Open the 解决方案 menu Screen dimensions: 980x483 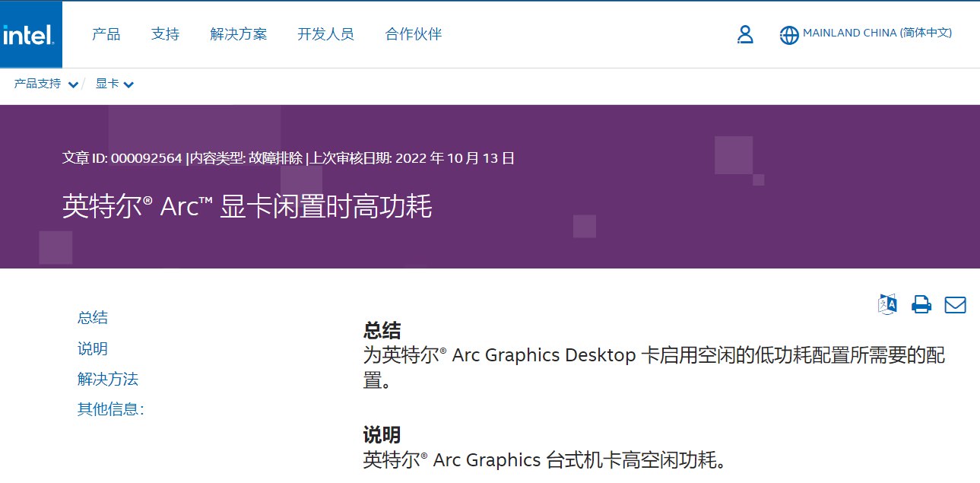click(x=239, y=34)
